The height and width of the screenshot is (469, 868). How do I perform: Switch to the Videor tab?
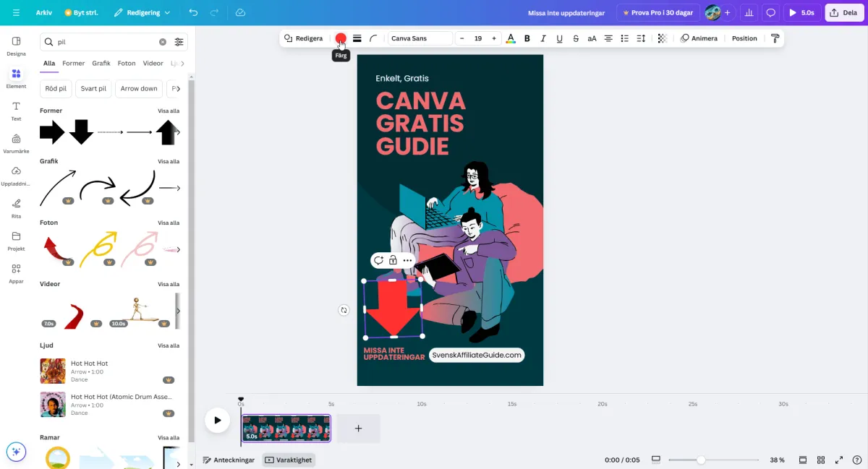click(153, 64)
